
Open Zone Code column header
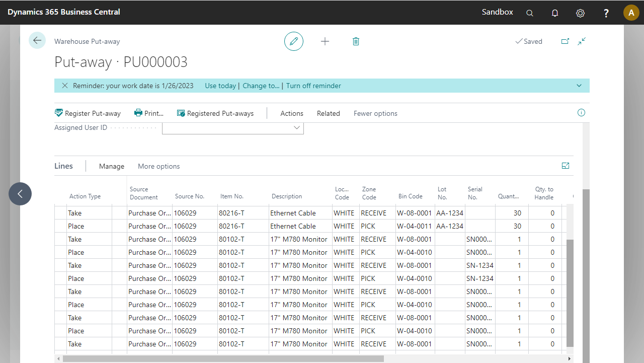click(369, 193)
